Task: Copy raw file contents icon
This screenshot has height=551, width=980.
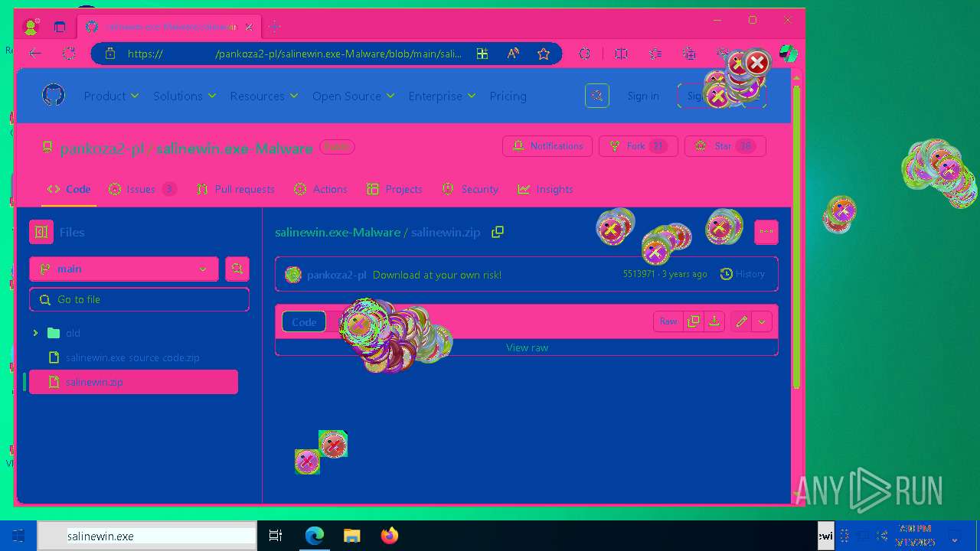Action: [x=694, y=321]
